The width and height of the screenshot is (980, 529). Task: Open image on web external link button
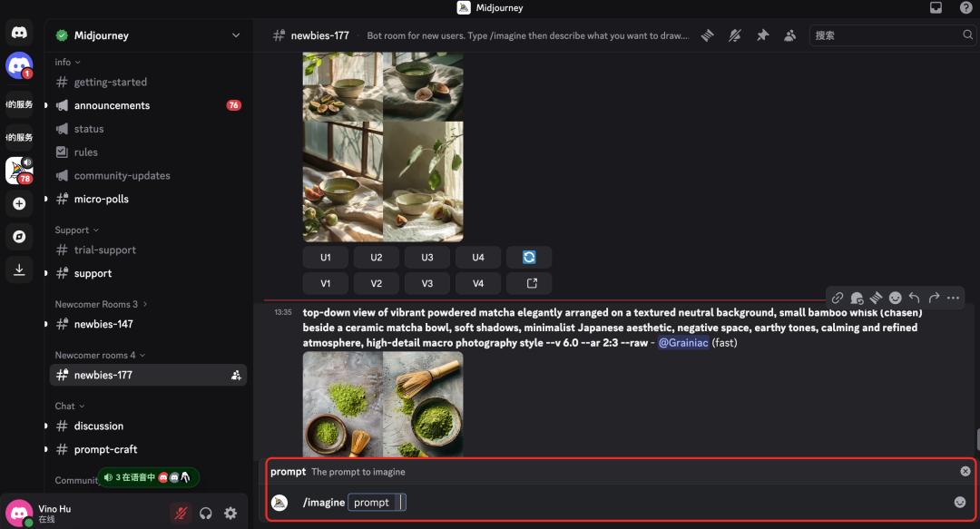[529, 283]
